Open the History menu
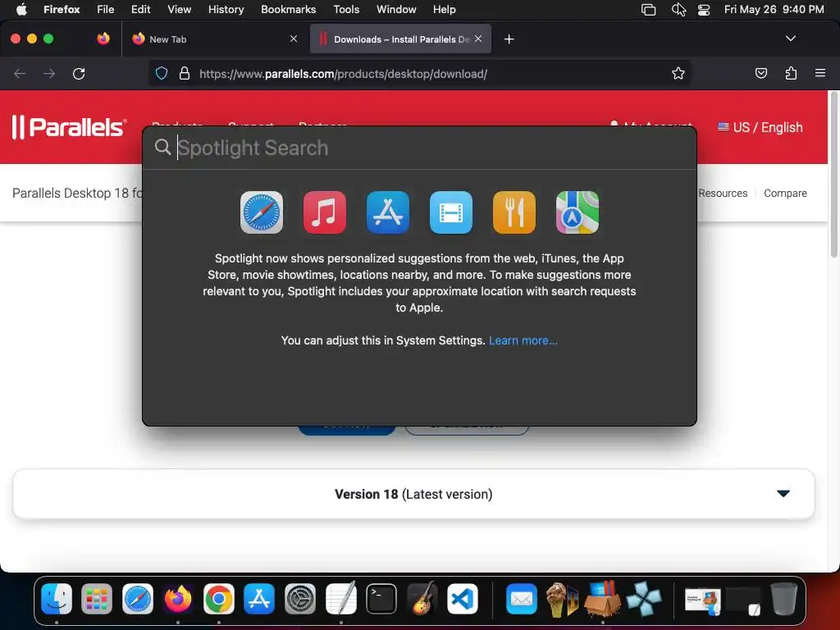840x630 pixels. tap(226, 10)
